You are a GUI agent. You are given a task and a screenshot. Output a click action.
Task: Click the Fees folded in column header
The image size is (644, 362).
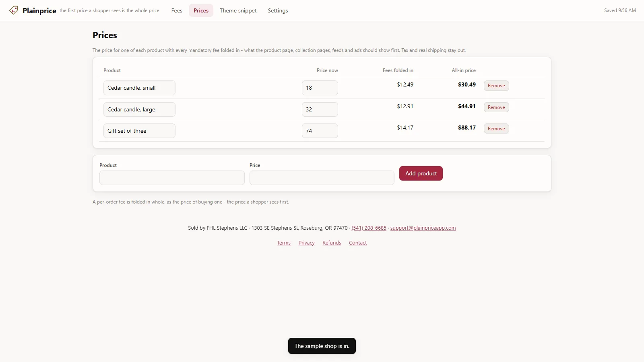click(x=398, y=70)
